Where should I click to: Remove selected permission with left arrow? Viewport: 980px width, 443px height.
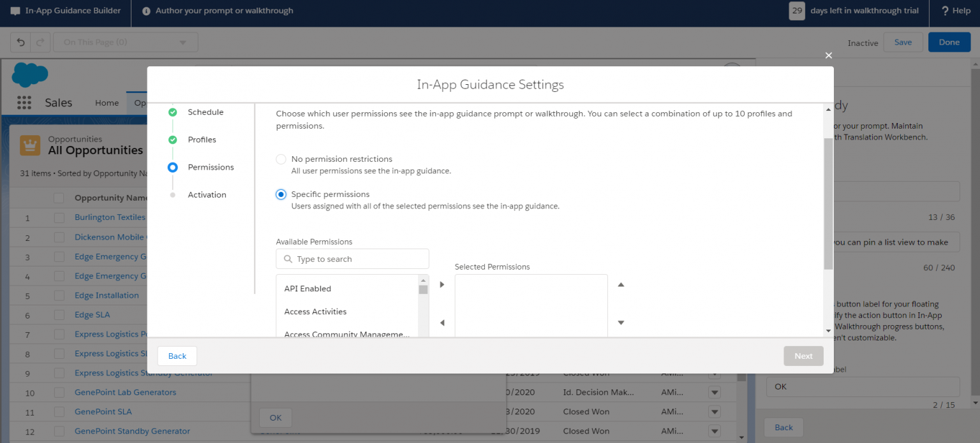442,323
